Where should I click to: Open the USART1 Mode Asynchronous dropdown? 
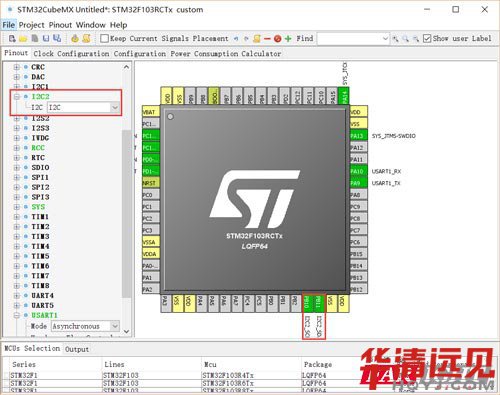coord(85,326)
